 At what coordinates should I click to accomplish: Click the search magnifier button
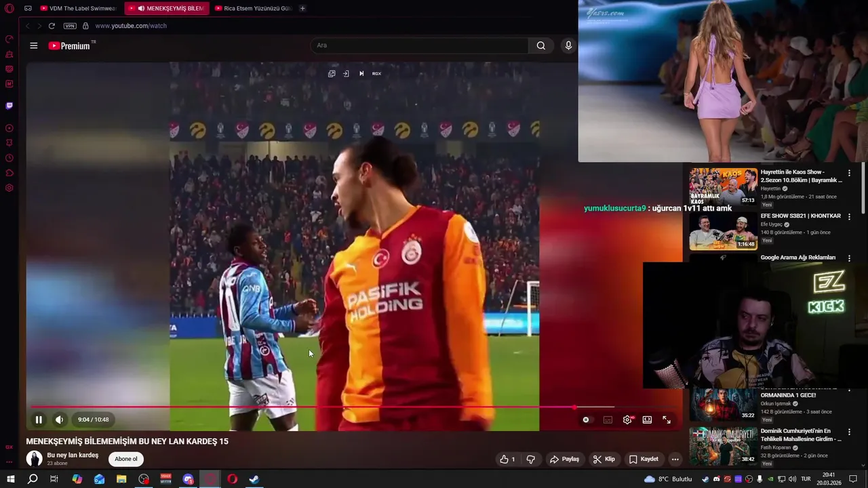[540, 45]
